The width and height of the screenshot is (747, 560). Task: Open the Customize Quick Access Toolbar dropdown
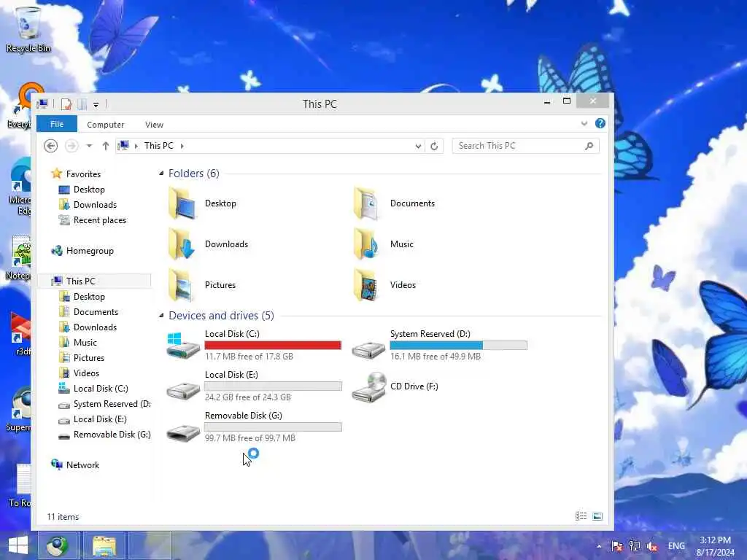pos(96,104)
